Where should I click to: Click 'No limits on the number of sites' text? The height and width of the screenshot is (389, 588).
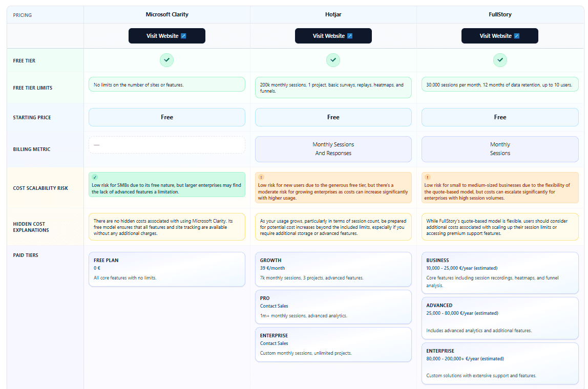tap(138, 85)
